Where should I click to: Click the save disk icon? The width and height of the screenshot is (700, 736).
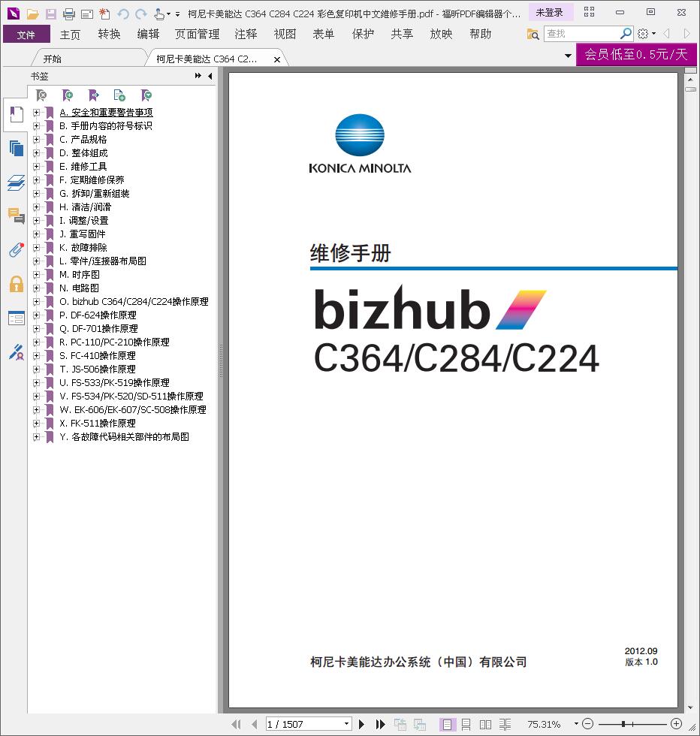pyautogui.click(x=51, y=14)
